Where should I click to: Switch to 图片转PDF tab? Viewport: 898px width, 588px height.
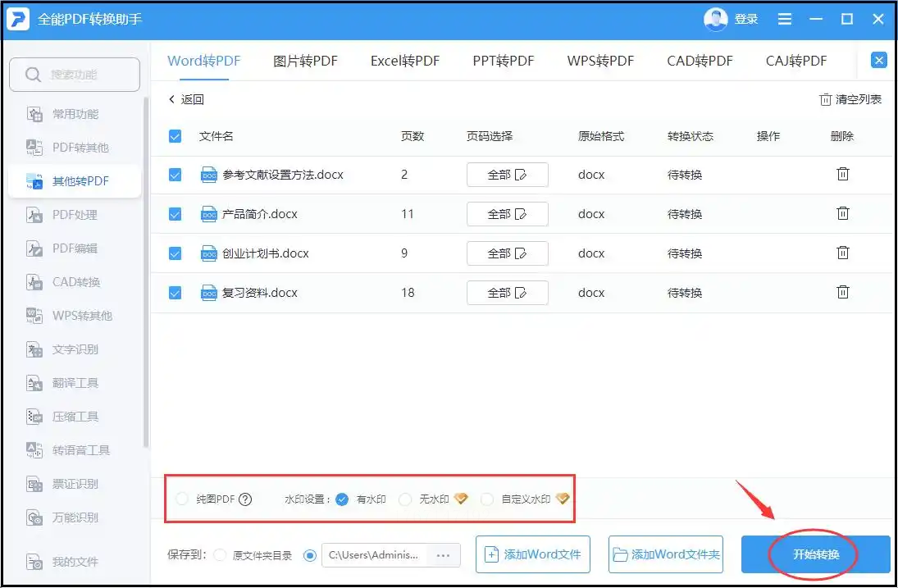point(305,61)
